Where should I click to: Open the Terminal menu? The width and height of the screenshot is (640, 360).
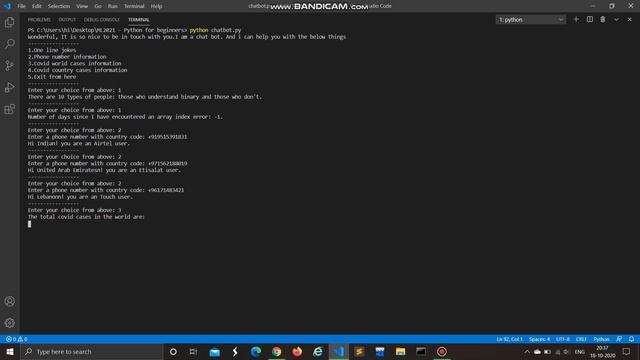134,6
